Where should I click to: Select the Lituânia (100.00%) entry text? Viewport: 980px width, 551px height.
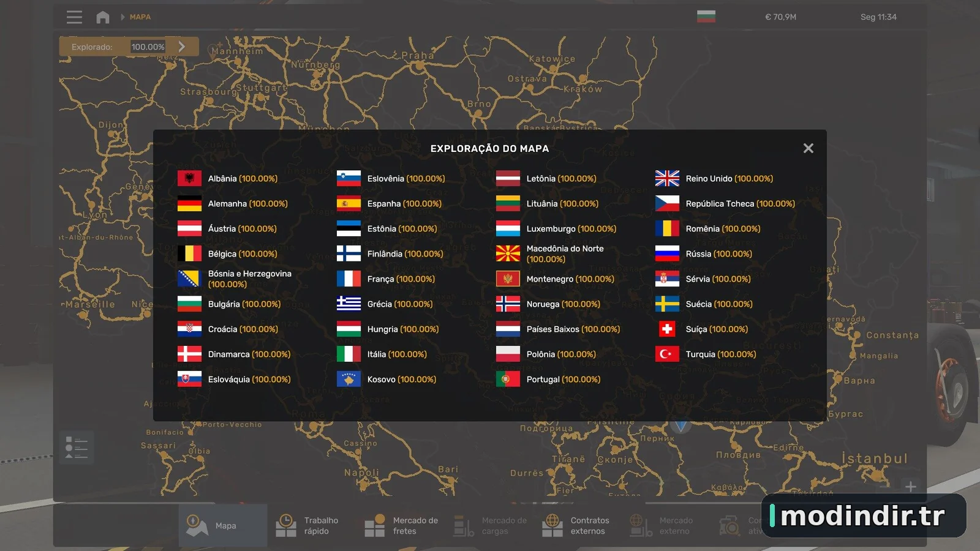click(x=562, y=204)
